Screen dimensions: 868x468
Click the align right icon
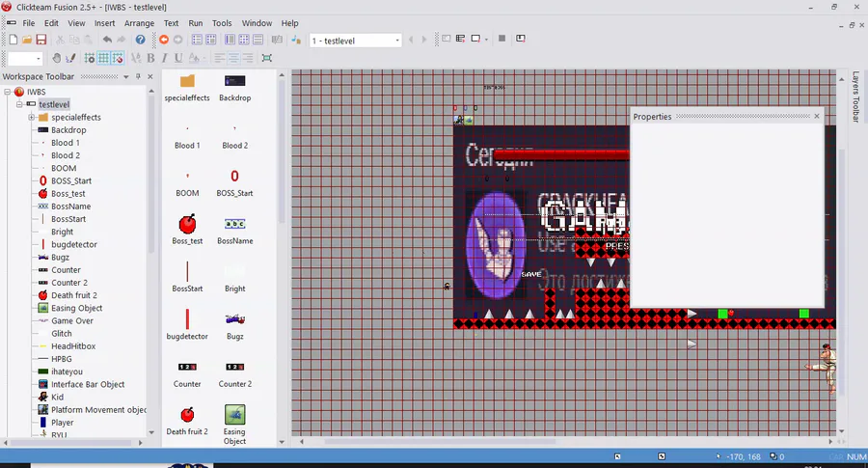click(x=248, y=58)
